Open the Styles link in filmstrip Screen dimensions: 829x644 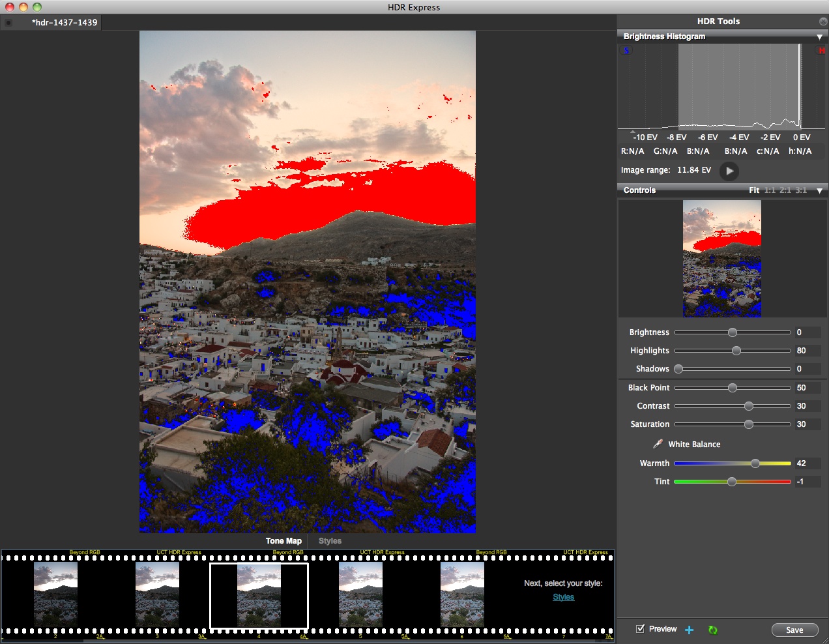(x=563, y=597)
